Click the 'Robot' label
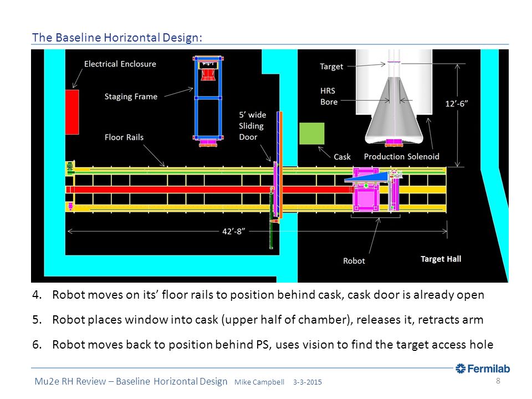 pyautogui.click(x=354, y=261)
